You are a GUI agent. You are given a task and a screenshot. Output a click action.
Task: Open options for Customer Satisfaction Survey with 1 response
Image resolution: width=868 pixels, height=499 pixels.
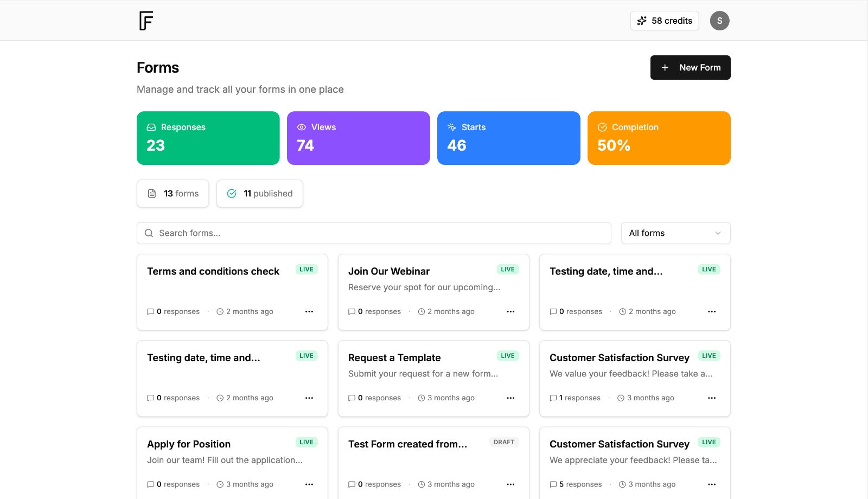pos(712,398)
